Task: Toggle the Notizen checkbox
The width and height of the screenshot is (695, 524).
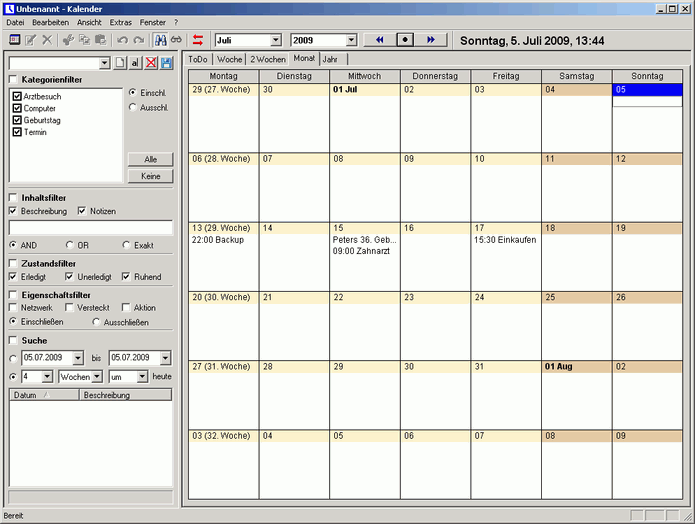Action: (82, 211)
